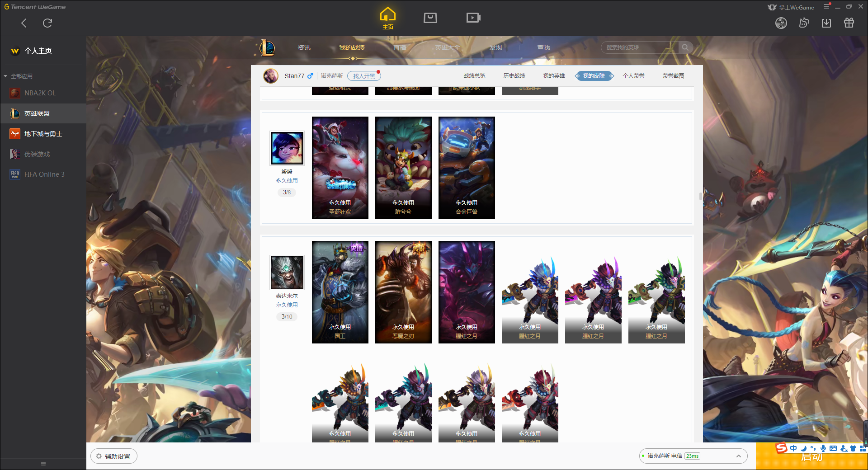
Task: Open the WeGame hamburger menu icon
Action: click(826, 6)
